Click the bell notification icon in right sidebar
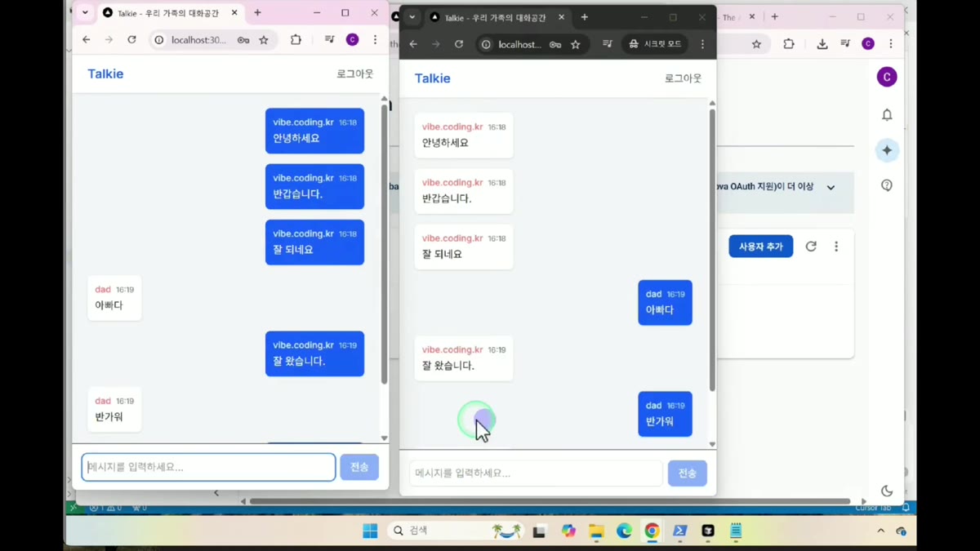Screen dimensions: 980x551 click(887, 115)
